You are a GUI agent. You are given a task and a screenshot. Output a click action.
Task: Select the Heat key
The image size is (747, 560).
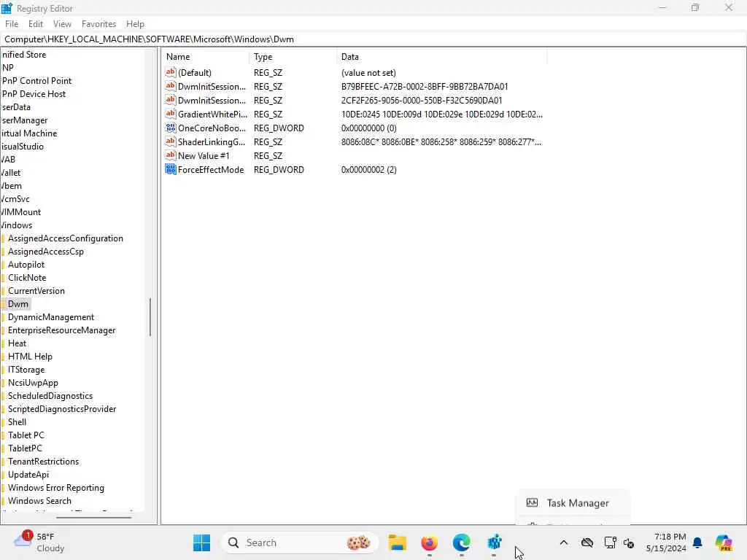18,343
